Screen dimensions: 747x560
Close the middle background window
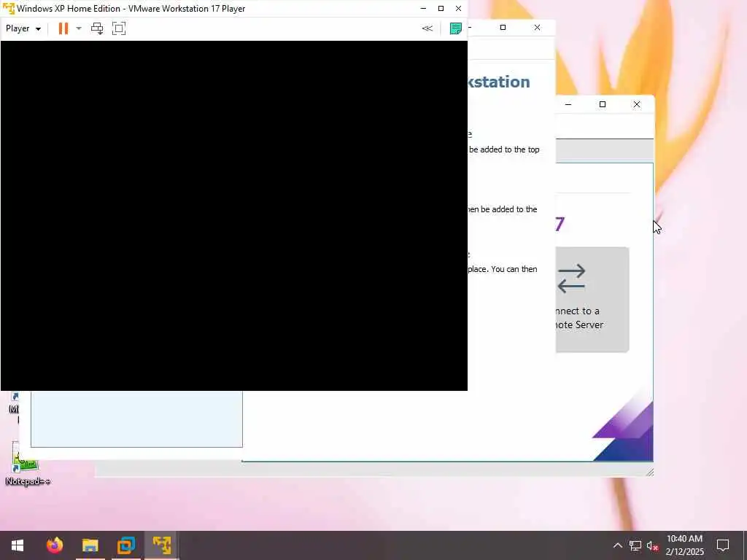tap(538, 28)
